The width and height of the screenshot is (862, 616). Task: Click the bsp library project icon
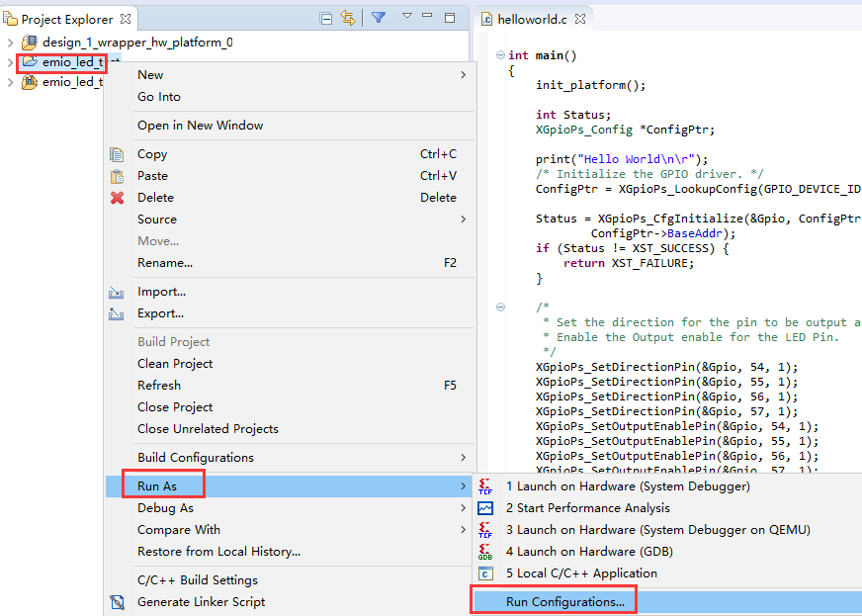(30, 82)
